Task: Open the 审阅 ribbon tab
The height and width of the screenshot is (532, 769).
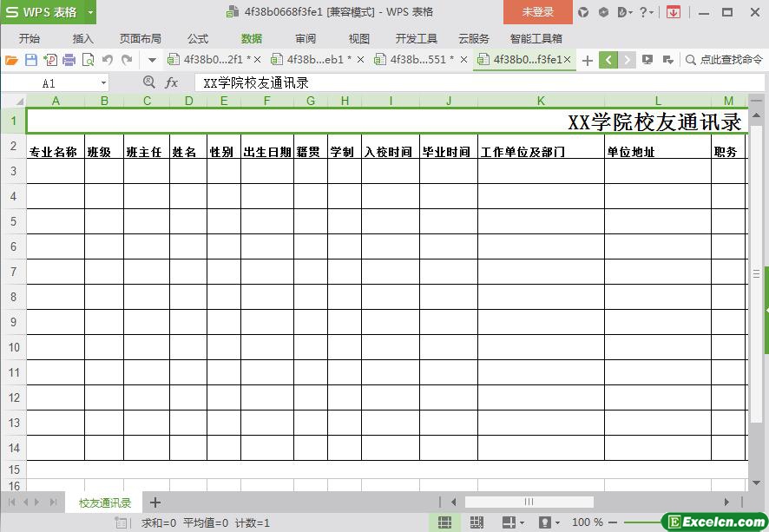Action: (306, 39)
